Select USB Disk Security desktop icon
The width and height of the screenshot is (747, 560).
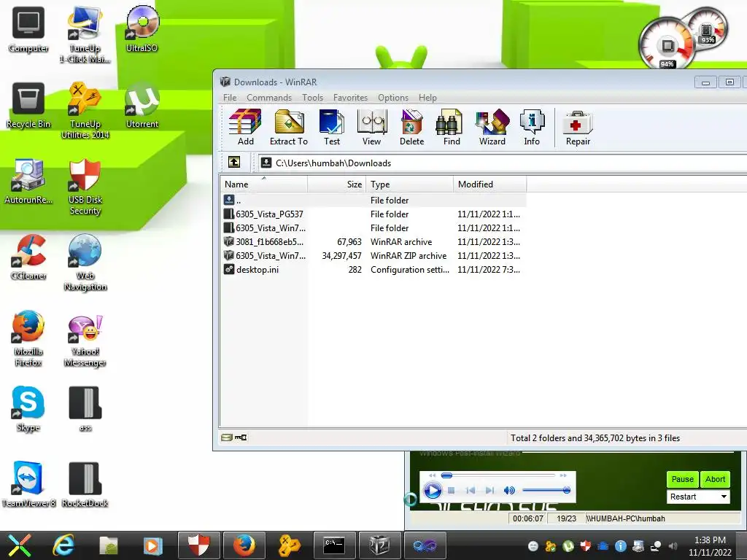tap(85, 187)
